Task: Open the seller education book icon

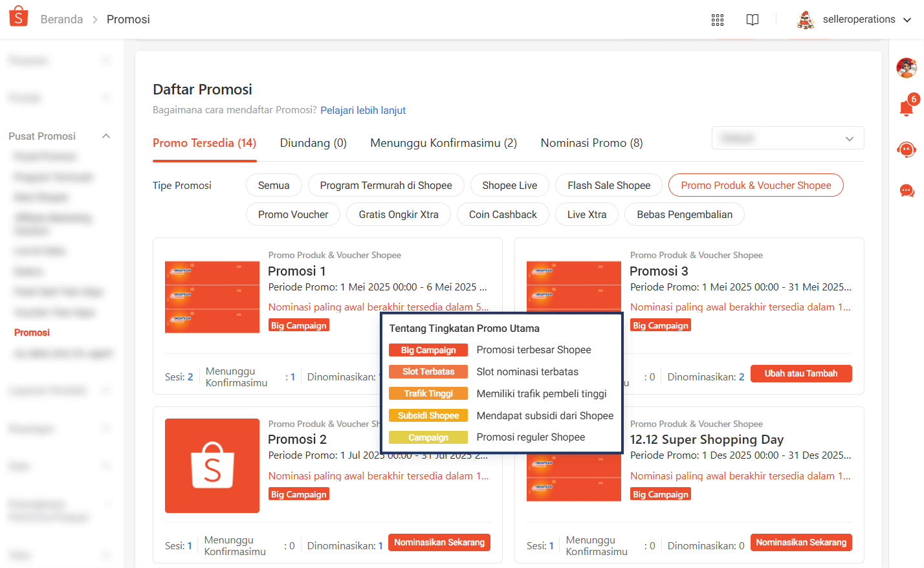Action: pos(753,20)
